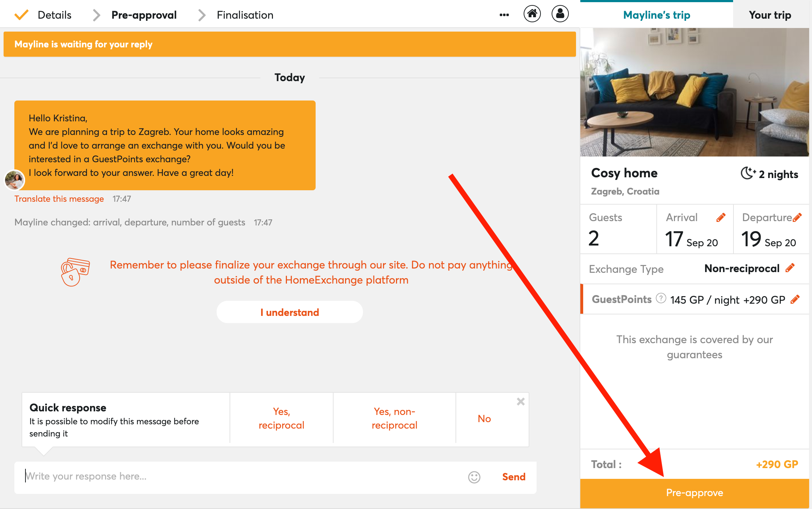The height and width of the screenshot is (509, 812).
Task: Go back to the Details step
Action: 54,15
